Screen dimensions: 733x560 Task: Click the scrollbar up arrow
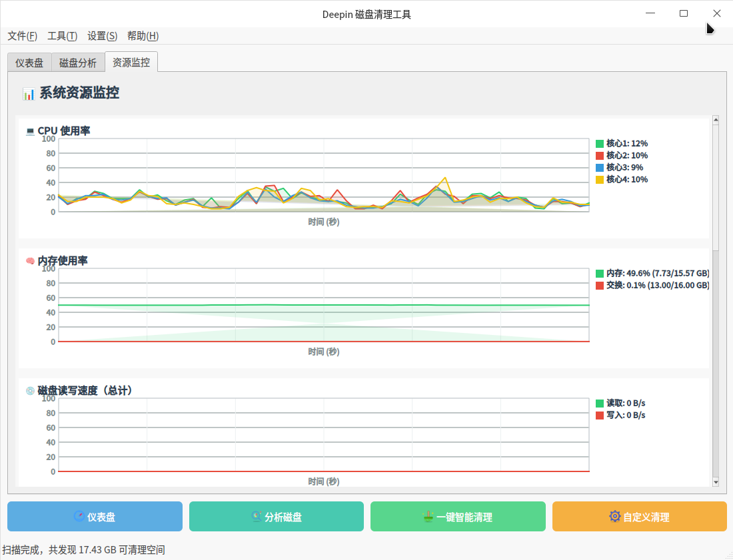(x=716, y=120)
